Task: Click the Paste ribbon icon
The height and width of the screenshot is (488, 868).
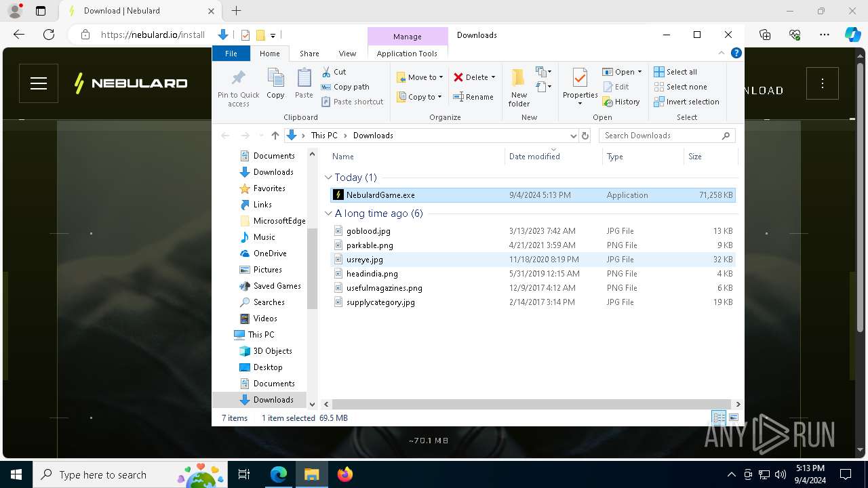Action: pos(304,77)
